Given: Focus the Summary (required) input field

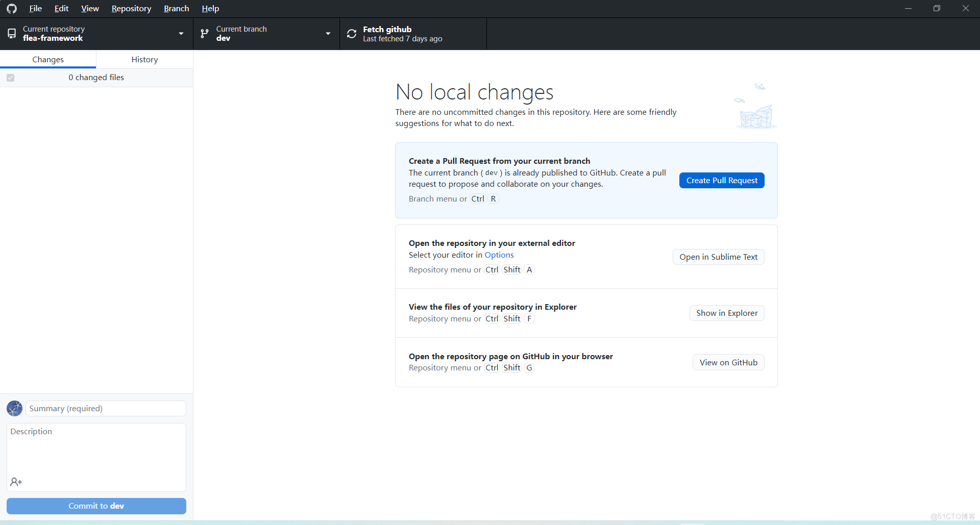Looking at the screenshot, I should coord(106,408).
